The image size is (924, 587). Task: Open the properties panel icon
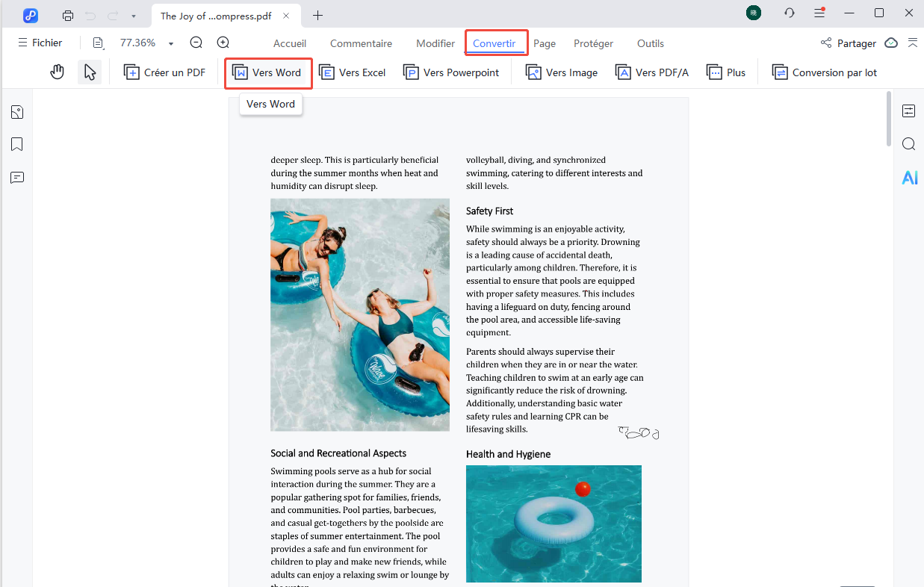click(908, 111)
